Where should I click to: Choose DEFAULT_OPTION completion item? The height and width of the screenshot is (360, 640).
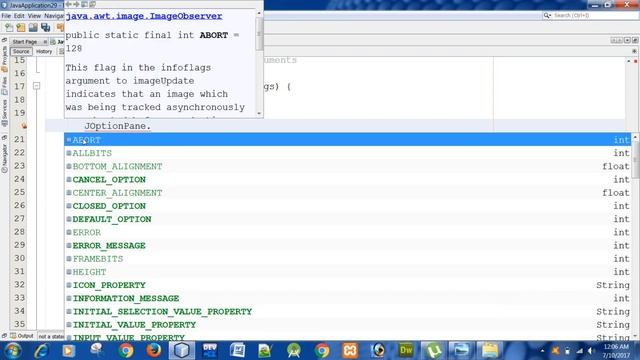(348, 219)
